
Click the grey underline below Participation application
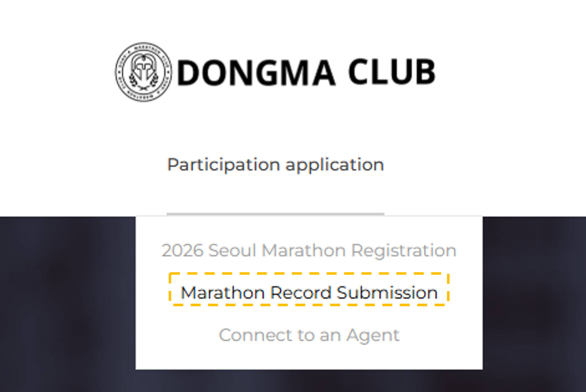coord(275,214)
